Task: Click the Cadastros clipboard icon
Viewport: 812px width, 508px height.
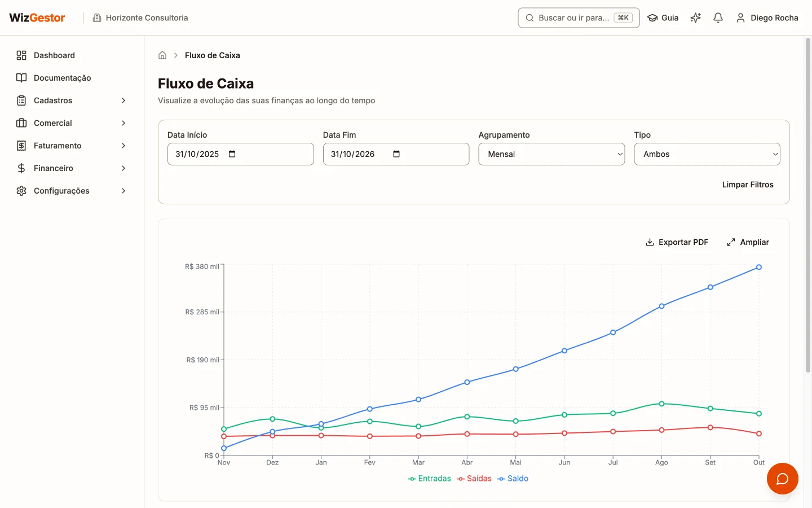Action: [21, 100]
